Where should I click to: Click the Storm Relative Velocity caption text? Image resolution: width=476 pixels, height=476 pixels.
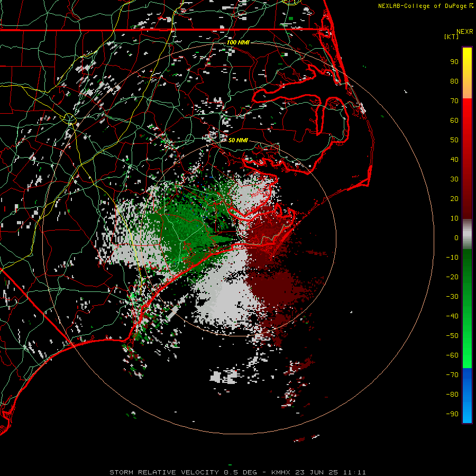pos(237,472)
